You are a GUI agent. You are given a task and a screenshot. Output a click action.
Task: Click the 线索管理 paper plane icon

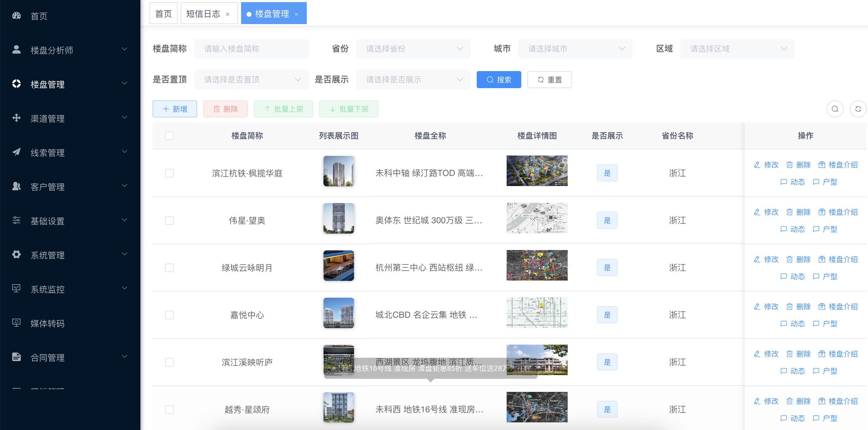(x=16, y=152)
